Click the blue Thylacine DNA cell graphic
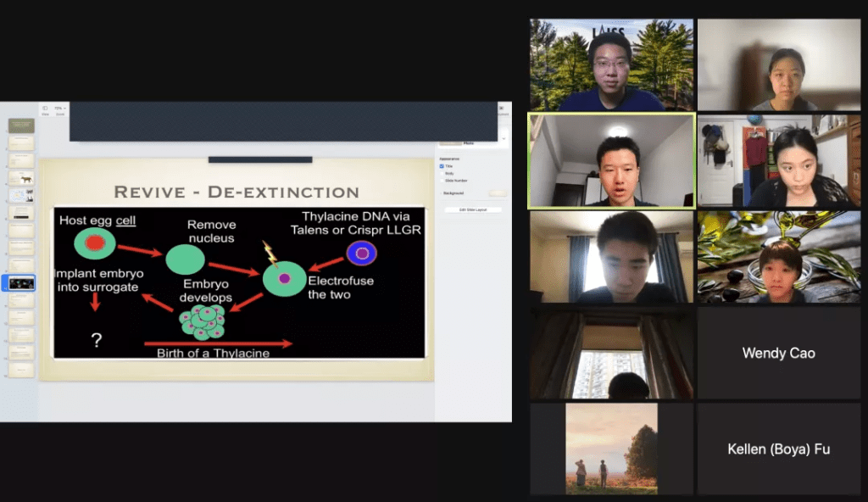Viewport: 868px width, 502px height. pos(362,253)
